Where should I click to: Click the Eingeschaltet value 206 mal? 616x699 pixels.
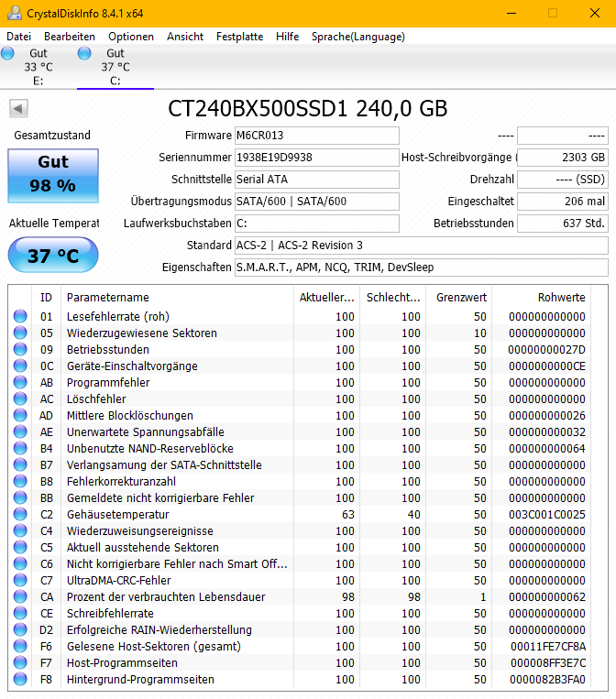(x=563, y=202)
